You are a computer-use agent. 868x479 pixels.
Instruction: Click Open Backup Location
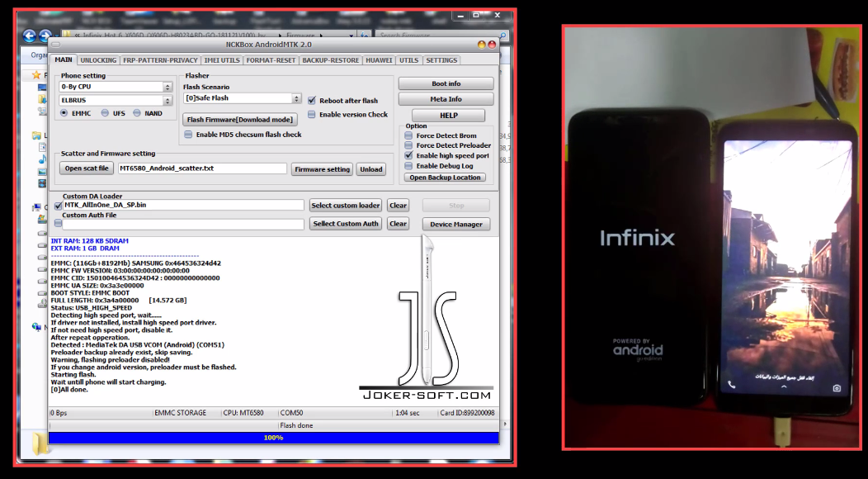point(445,177)
